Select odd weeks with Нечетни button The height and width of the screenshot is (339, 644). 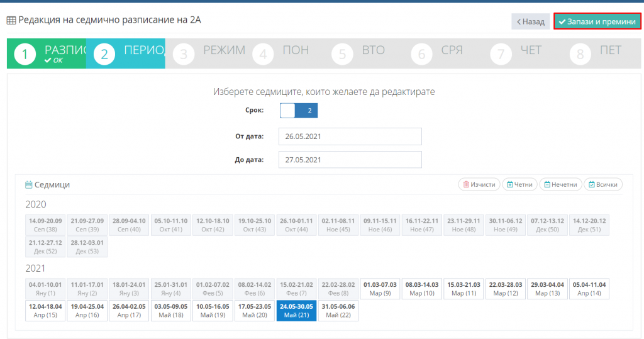pos(560,184)
